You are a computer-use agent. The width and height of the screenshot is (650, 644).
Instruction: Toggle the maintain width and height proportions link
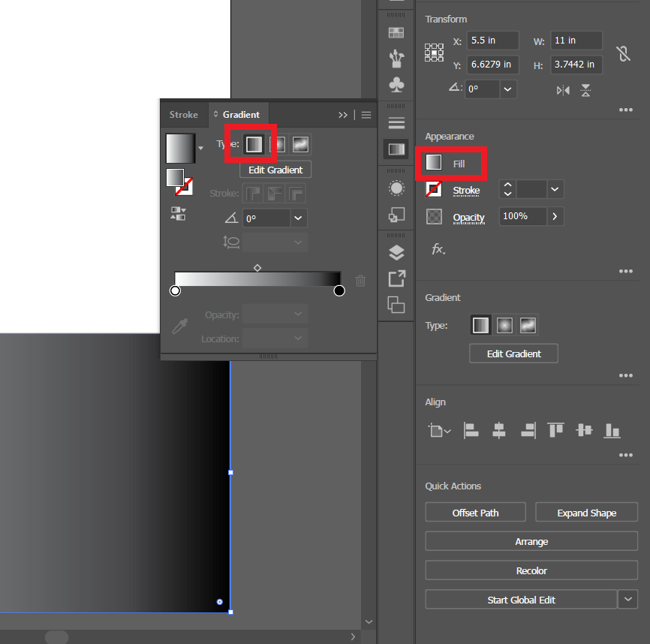pos(623,53)
